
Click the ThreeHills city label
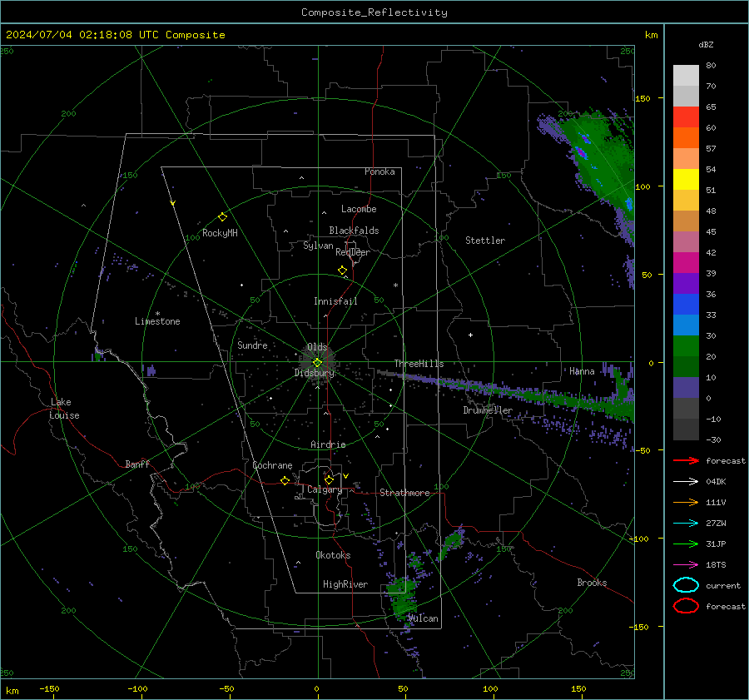(x=419, y=364)
